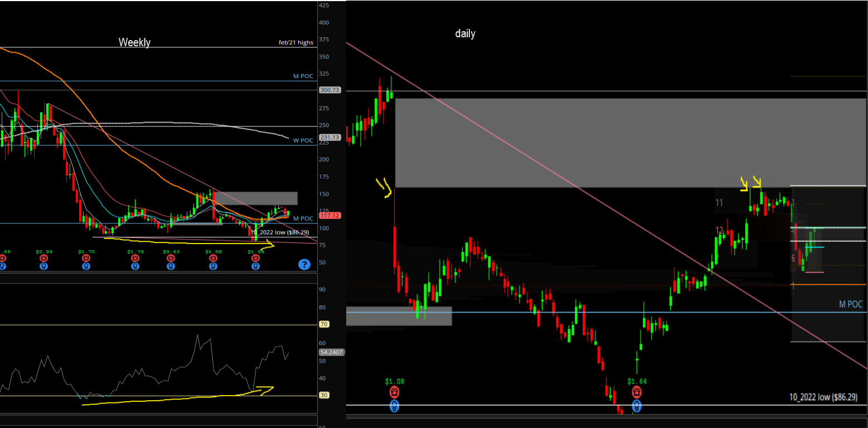This screenshot has width=868, height=428.
Task: Open weekly chart's red phone icon under $1.64
Action: pyautogui.click(x=255, y=259)
